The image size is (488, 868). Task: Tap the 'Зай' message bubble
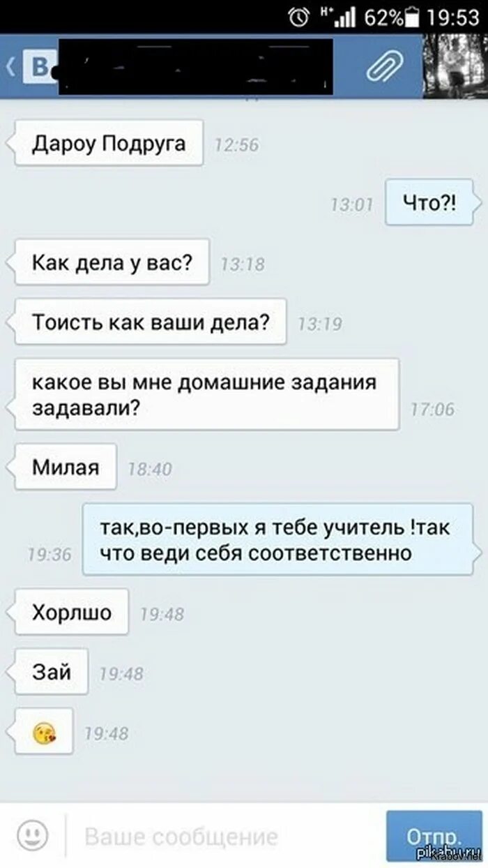[52, 672]
